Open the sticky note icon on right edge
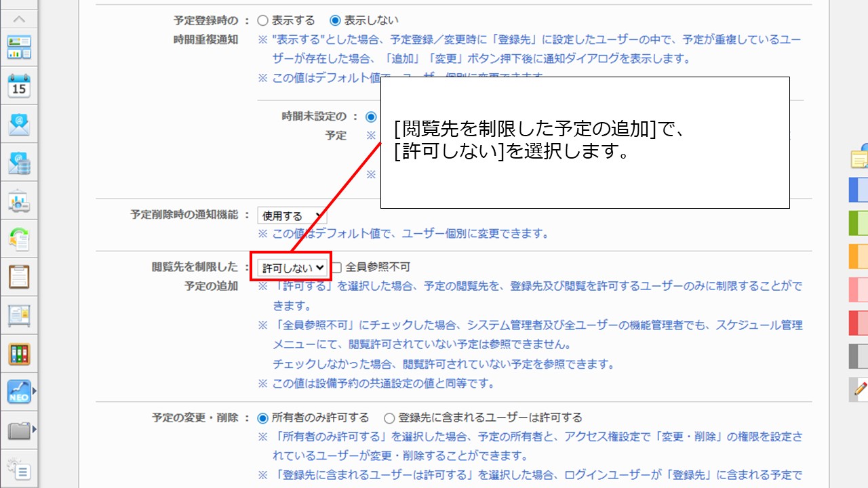Screen dimensions: 868x488 pyautogui.click(x=860, y=157)
